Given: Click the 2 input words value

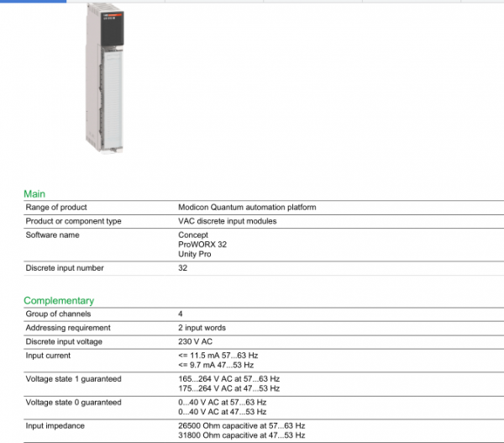Looking at the screenshot, I should (202, 327).
